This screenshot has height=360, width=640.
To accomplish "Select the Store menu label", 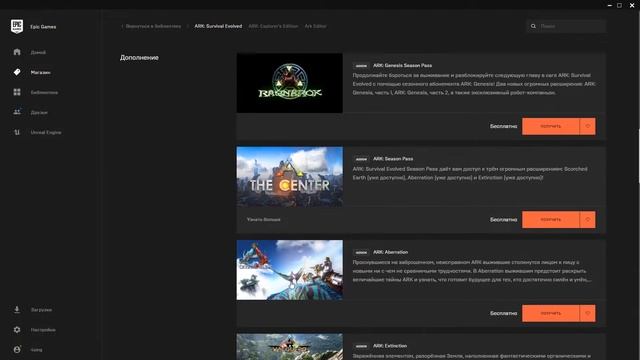I will point(40,72).
